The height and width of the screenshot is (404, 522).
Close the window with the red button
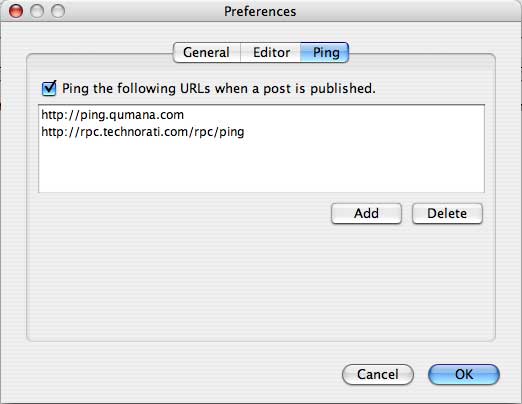[16, 11]
